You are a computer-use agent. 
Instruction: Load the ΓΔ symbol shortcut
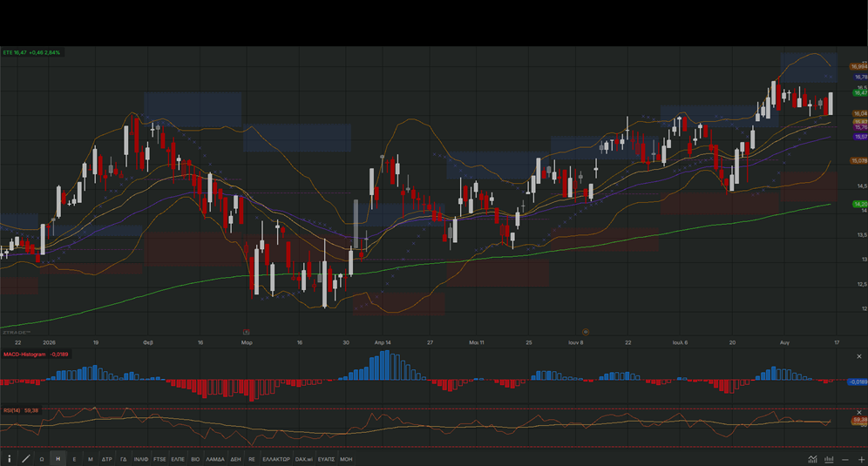(x=124, y=459)
